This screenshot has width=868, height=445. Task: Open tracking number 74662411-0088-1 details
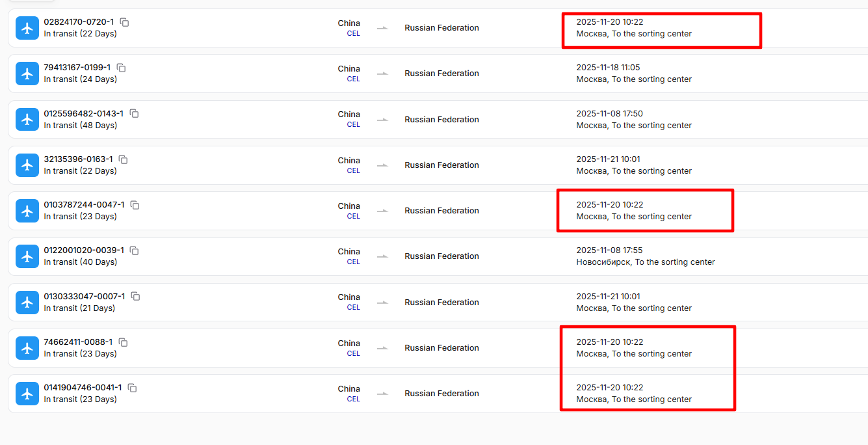pyautogui.click(x=78, y=342)
